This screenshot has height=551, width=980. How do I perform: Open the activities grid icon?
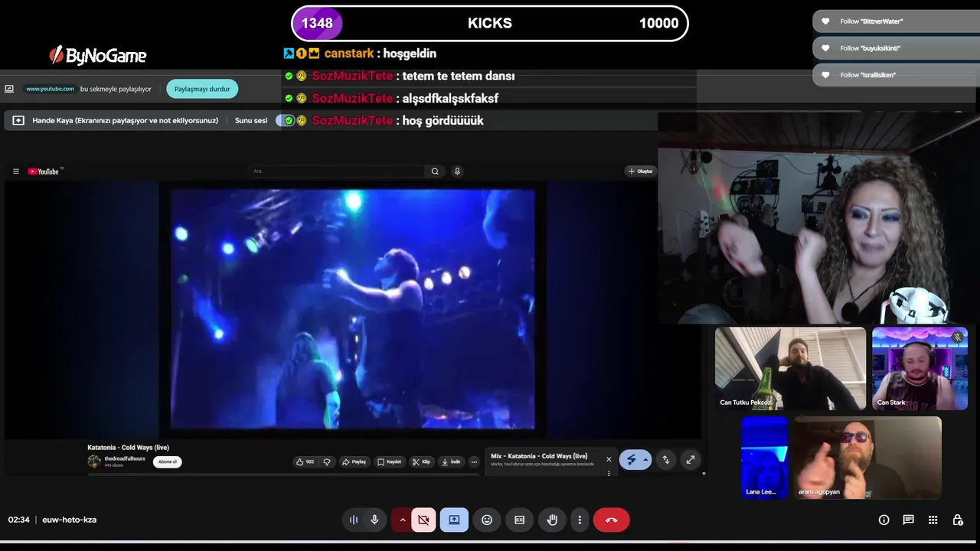coord(933,520)
